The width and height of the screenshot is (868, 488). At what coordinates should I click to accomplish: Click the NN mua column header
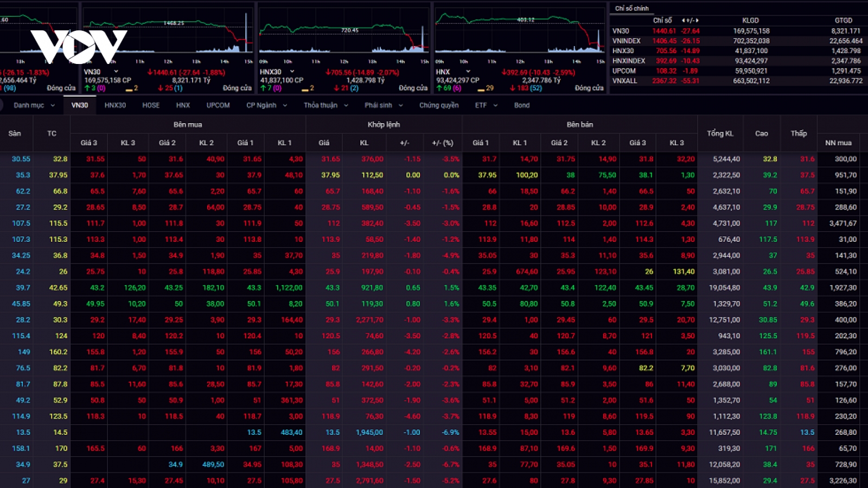[x=838, y=143]
